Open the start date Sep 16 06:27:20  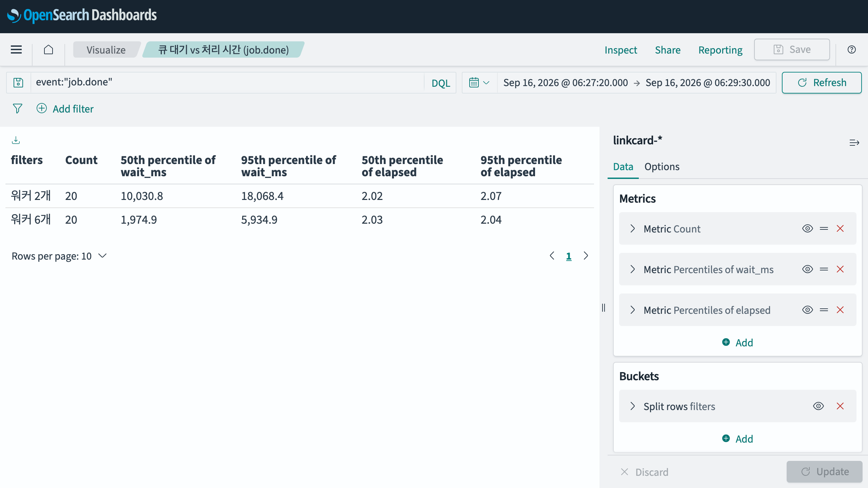click(x=566, y=83)
